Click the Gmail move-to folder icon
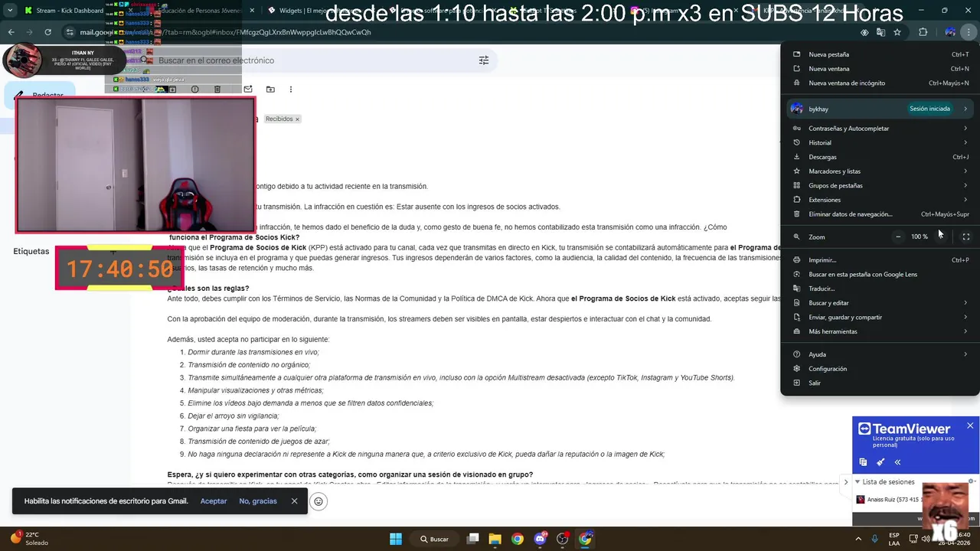 (x=270, y=90)
